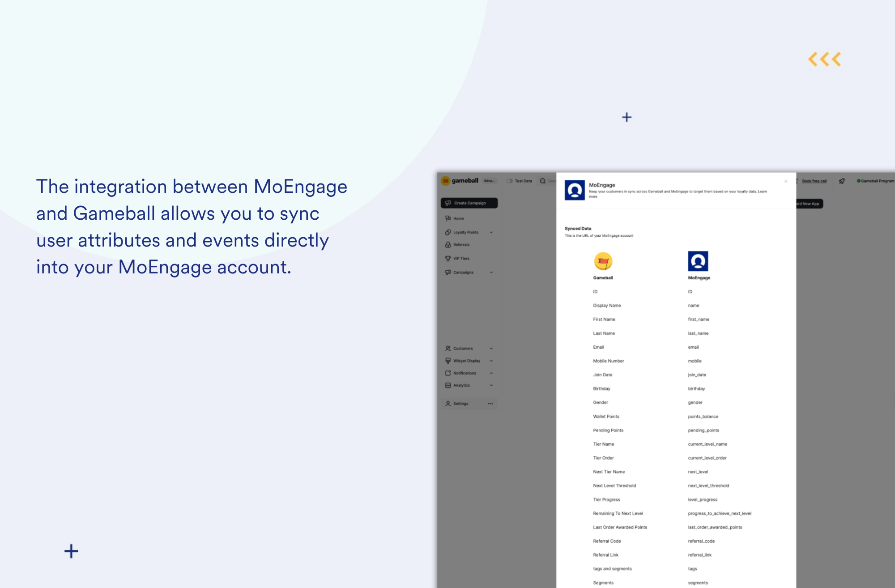
Task: Expand the Customers chevron
Action: point(491,349)
